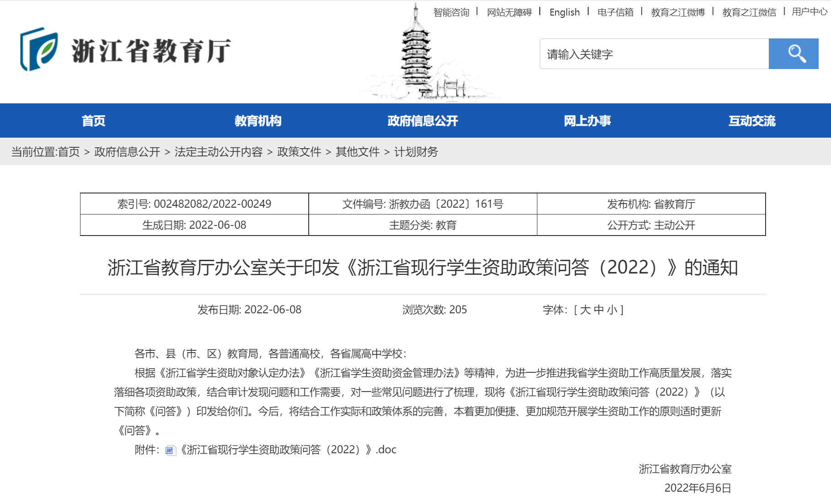Click the 发布机构: 省教育厅 cell
The width and height of the screenshot is (831, 504).
click(651, 204)
